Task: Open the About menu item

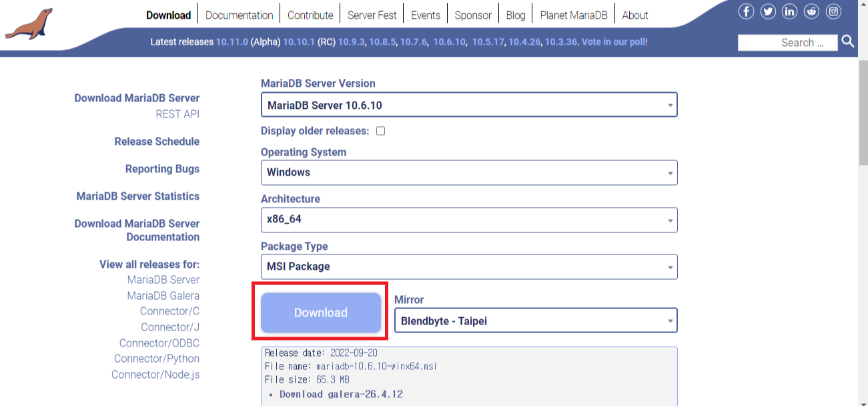Action: [x=635, y=15]
